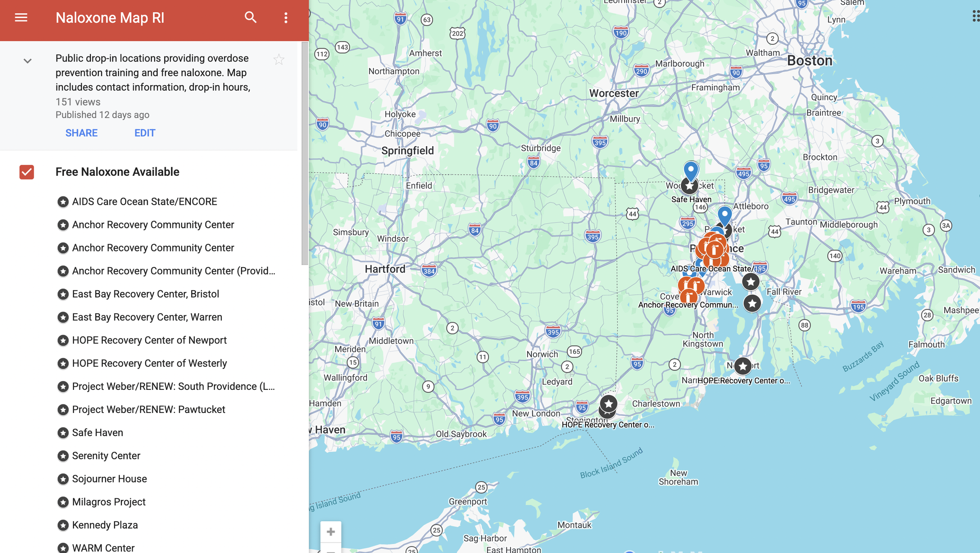Click the sidebar scrollbar thumb
The width and height of the screenshot is (980, 553).
(305, 154)
